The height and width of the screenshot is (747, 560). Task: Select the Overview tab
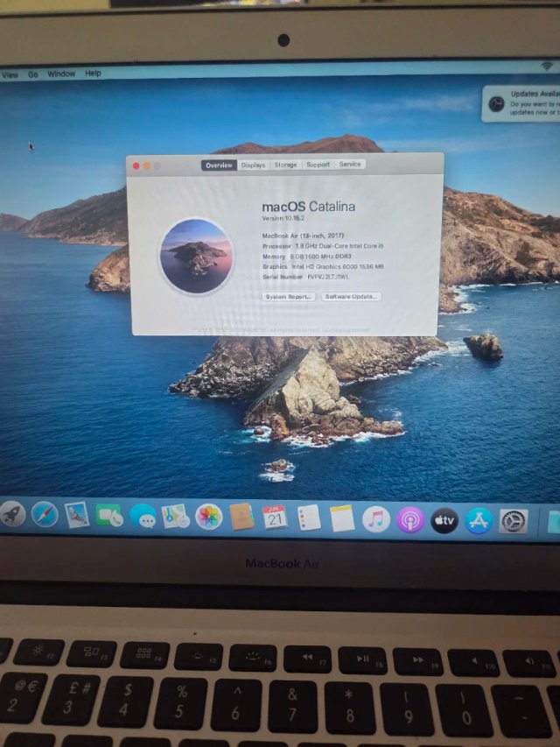219,166
